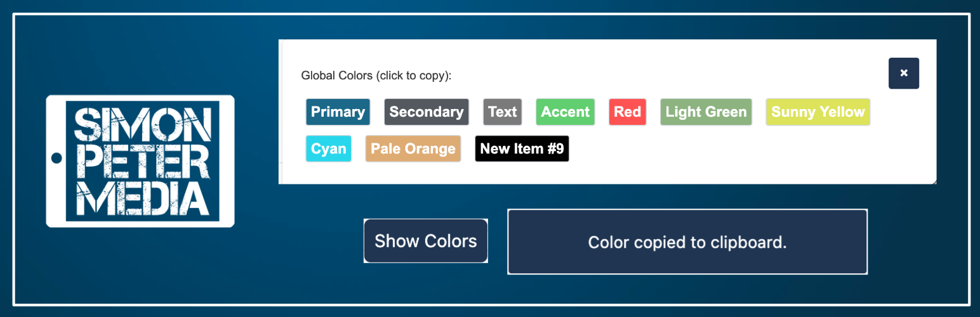Viewport: 980px width, 317px height.
Task: Click the Color copied to clipboard notice
Action: pos(687,242)
